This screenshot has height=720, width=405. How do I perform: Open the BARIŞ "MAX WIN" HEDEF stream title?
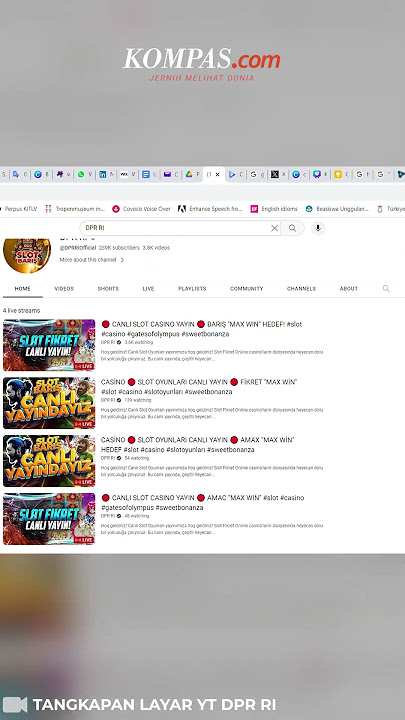click(202, 329)
